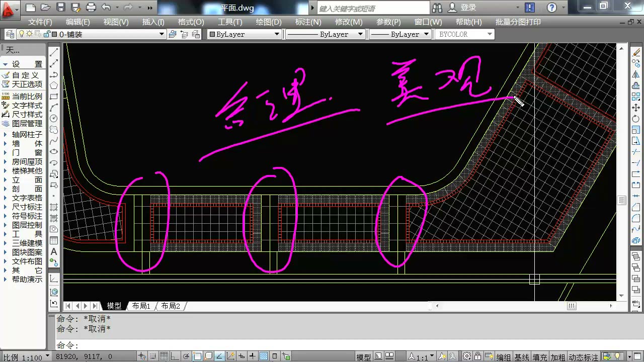This screenshot has height=362, width=644.
Task: Open the 格式(O) menu
Action: point(191,22)
